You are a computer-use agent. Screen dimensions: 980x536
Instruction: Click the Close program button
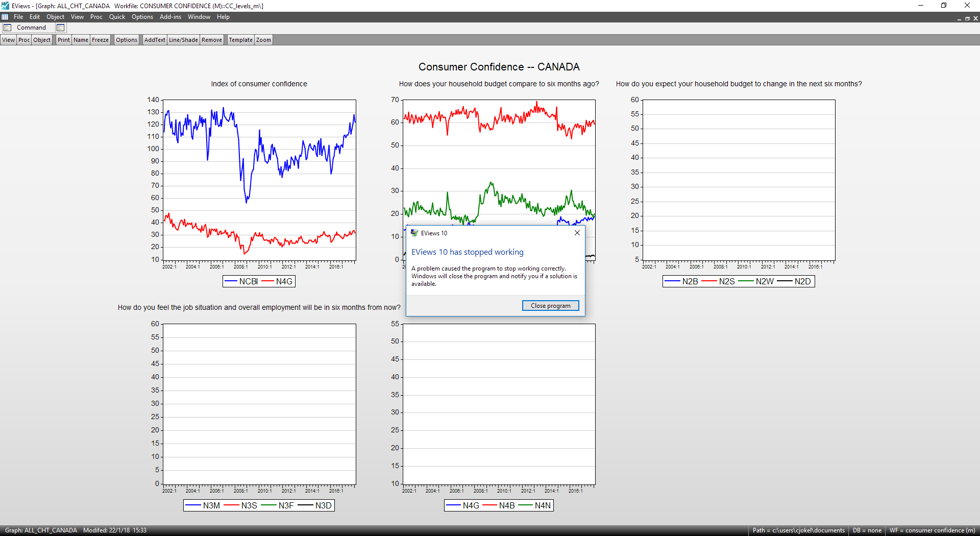[x=550, y=305]
